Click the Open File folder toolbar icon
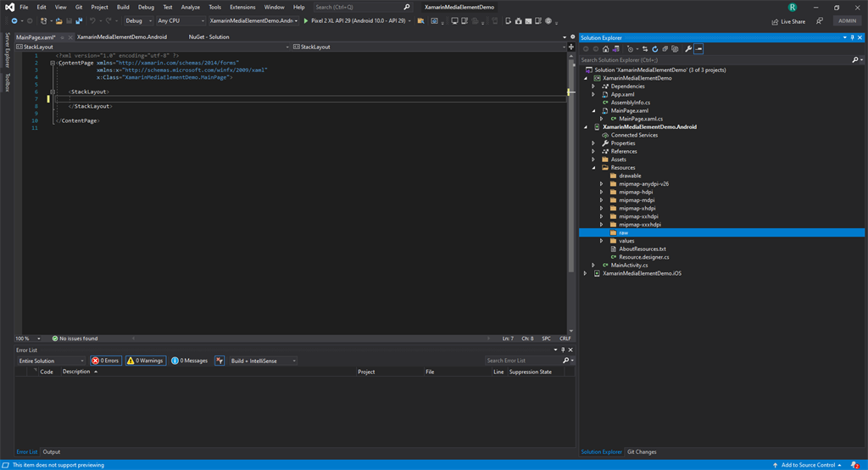Screen dimensions: 868x470 coord(58,21)
